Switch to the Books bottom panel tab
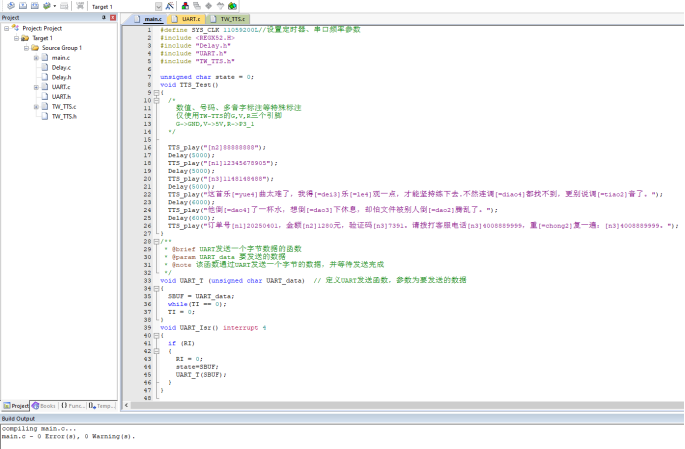 pos(44,406)
